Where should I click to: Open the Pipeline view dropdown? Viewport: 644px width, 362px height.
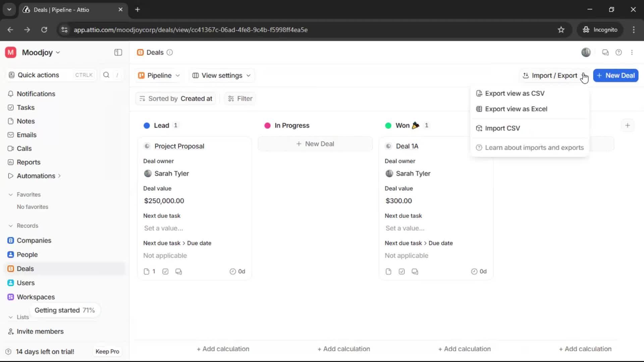pyautogui.click(x=159, y=75)
